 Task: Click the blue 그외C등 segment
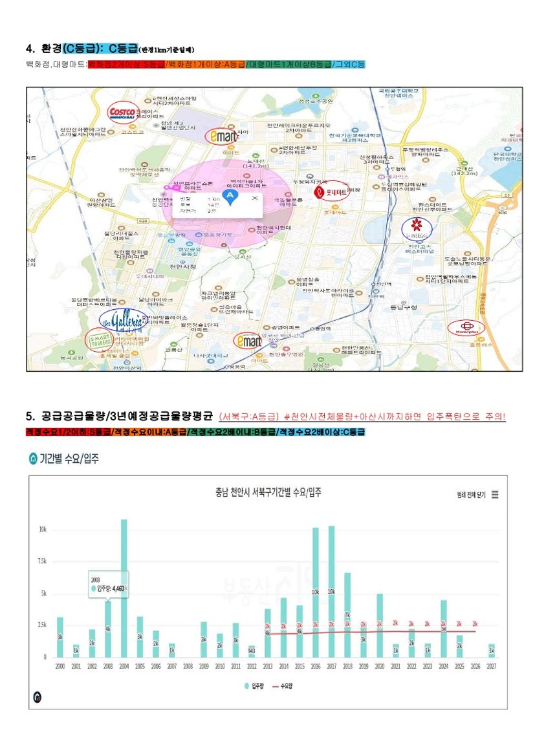coord(350,63)
